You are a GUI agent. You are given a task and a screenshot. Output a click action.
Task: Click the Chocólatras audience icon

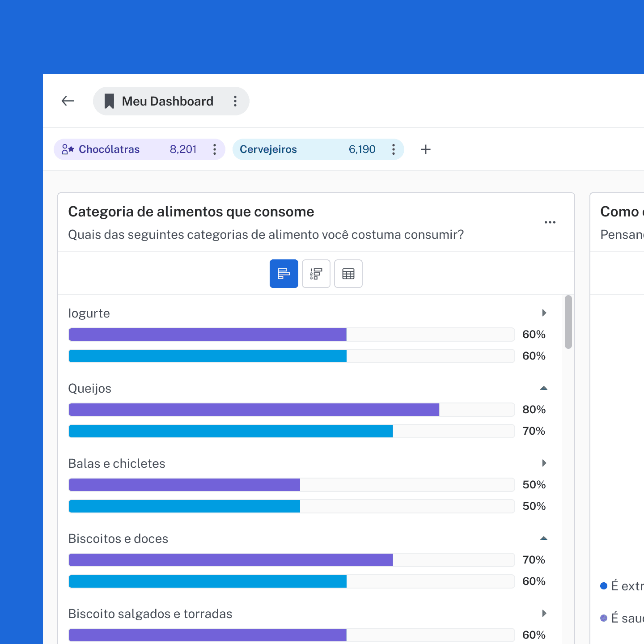point(68,149)
